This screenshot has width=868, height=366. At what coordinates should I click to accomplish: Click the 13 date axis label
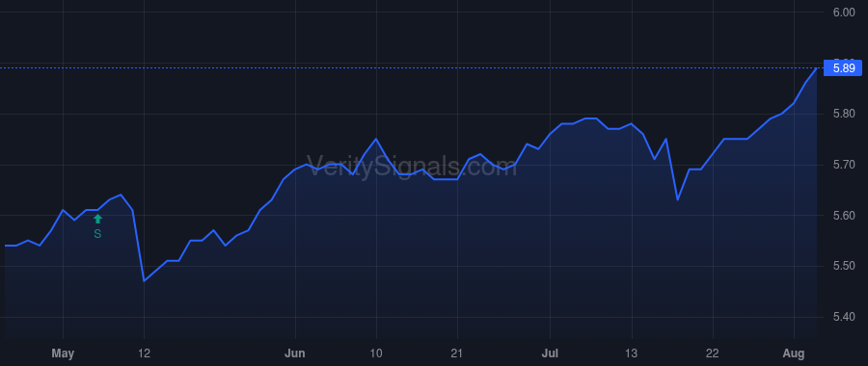631,353
